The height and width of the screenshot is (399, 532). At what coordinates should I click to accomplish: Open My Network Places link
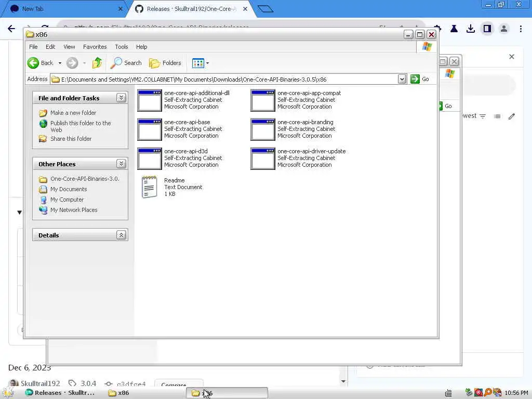[74, 210]
